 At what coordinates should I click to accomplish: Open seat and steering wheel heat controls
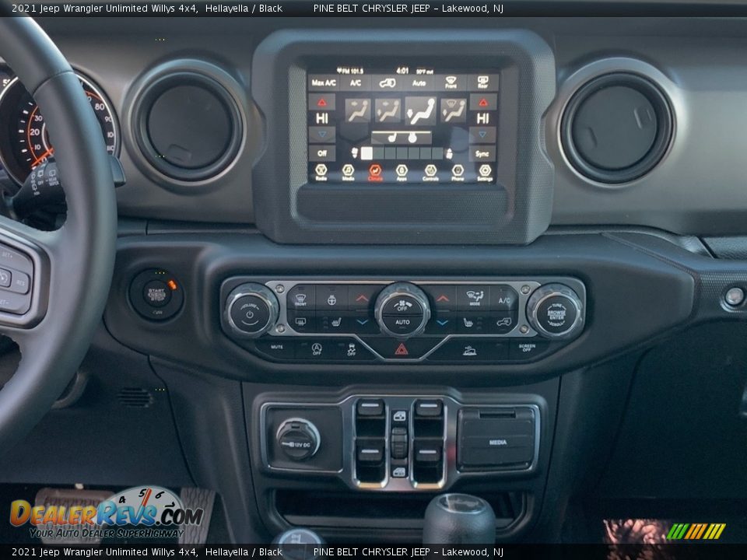click(x=402, y=138)
